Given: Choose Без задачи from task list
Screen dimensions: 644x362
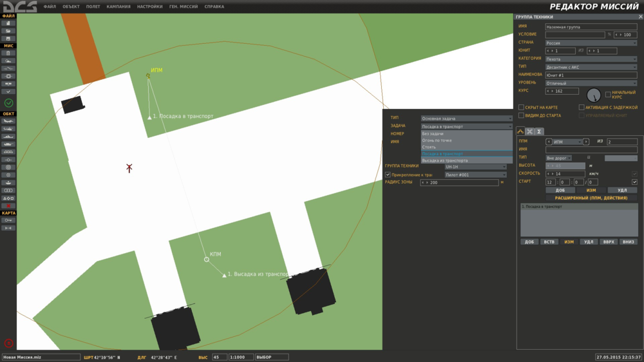Looking at the screenshot, I should coord(466,133).
